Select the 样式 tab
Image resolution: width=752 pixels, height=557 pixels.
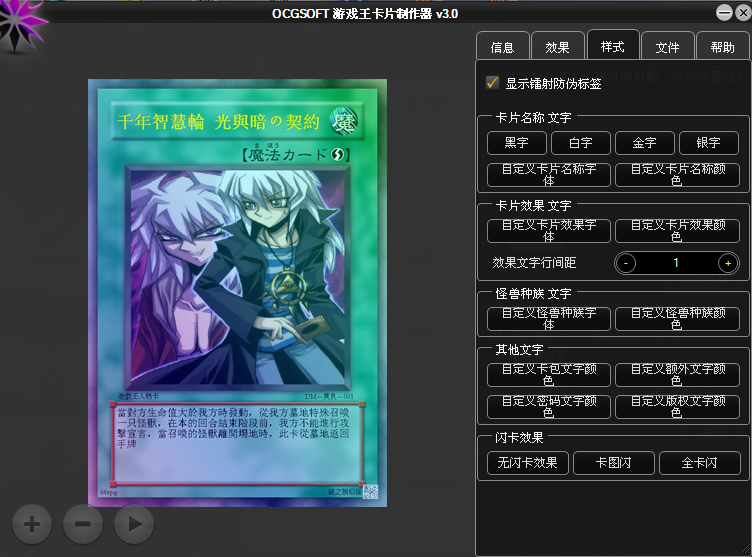tap(612, 46)
